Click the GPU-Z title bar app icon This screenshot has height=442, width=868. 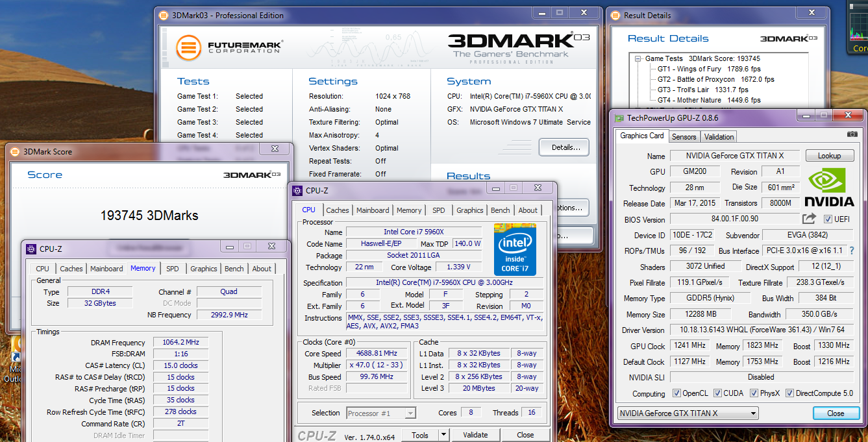coord(619,118)
